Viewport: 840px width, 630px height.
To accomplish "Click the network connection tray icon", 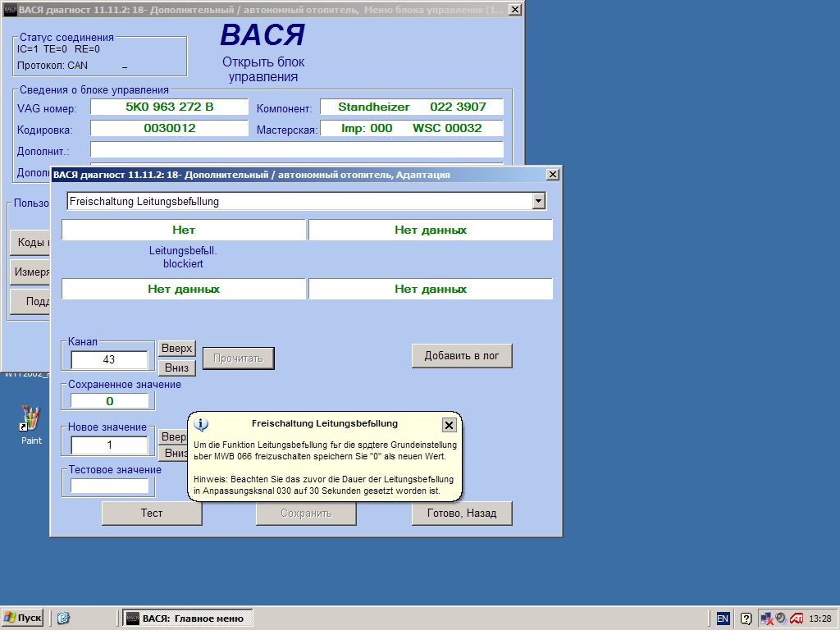I will click(766, 619).
